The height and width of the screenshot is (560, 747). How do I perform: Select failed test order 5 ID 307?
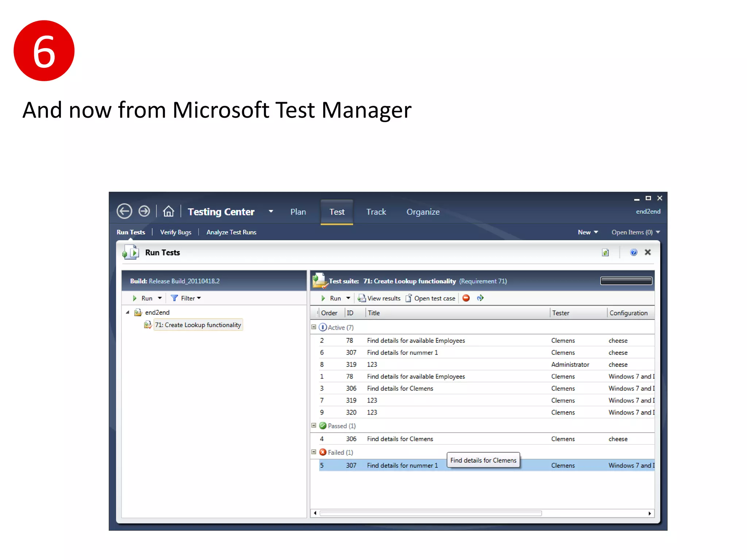[487, 466]
